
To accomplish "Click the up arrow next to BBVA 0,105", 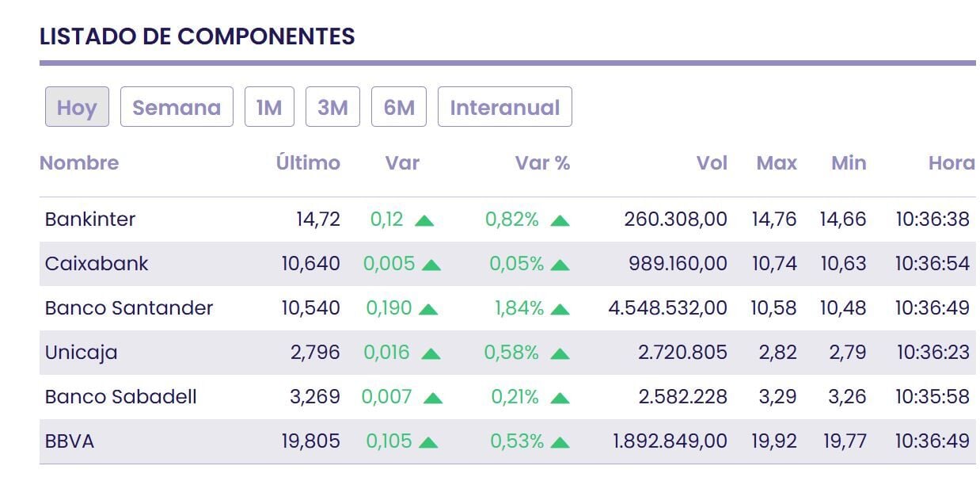I will point(428,442).
